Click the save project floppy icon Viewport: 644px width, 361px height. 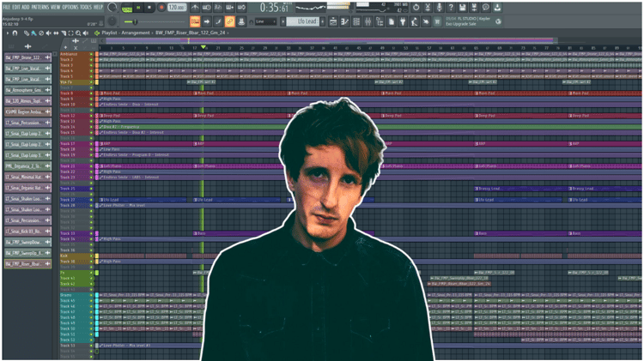pyautogui.click(x=463, y=8)
